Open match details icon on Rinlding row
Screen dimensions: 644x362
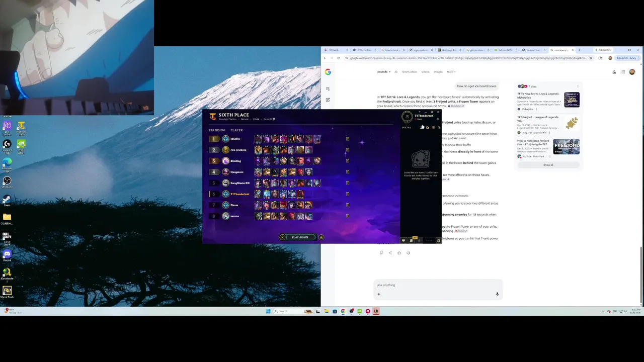click(347, 161)
